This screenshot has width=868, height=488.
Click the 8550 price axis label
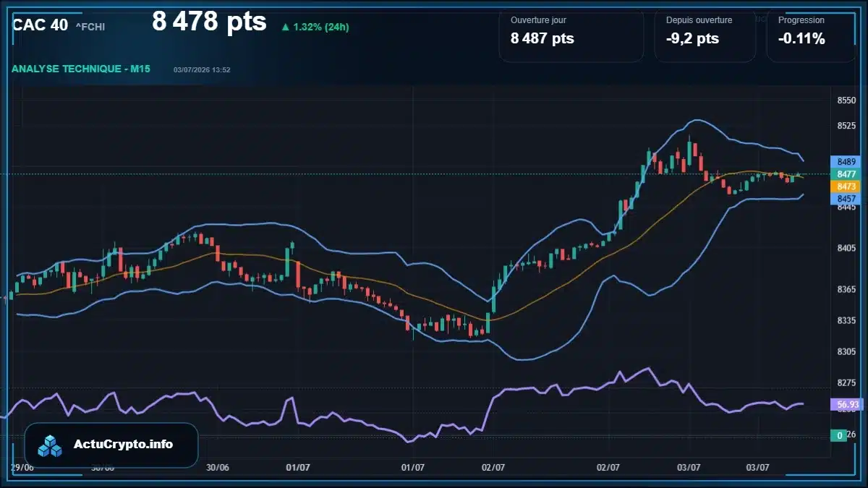pyautogui.click(x=846, y=100)
